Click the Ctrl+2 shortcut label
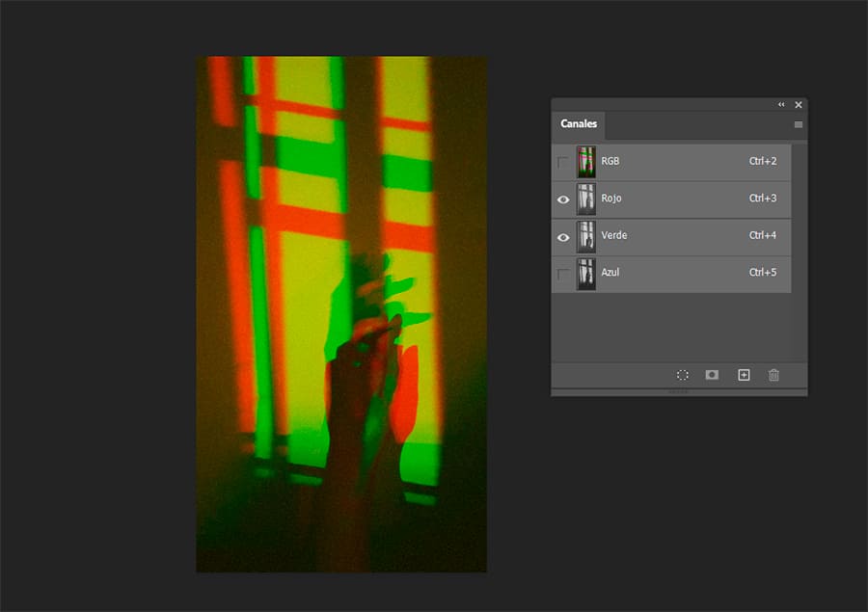Screen dimensions: 868x612 click(x=763, y=161)
